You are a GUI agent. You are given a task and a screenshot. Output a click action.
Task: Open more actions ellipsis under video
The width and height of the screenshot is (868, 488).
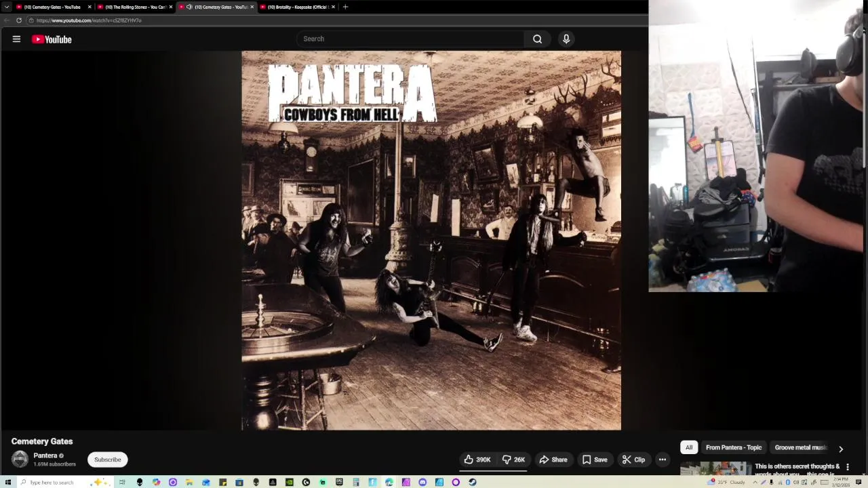click(663, 460)
